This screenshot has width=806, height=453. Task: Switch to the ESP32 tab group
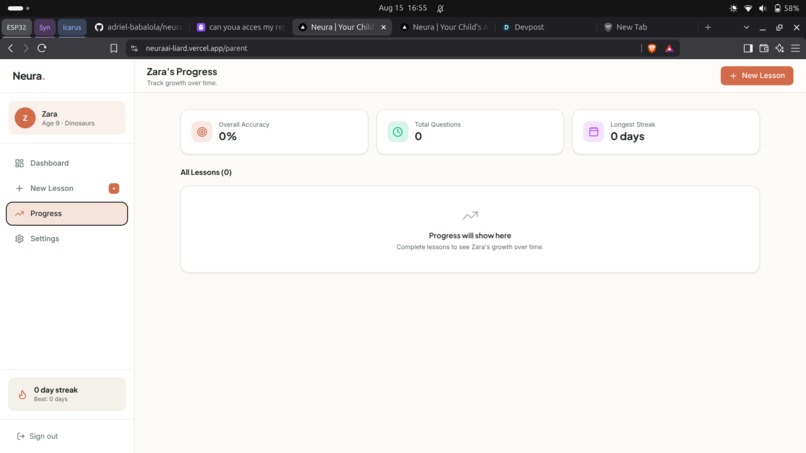pos(16,27)
